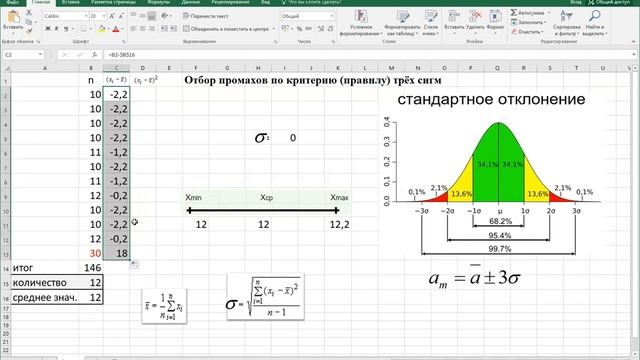Open the Calibri font name dropdown
Image resolution: width=640 pixels, height=360 pixels.
86,16
